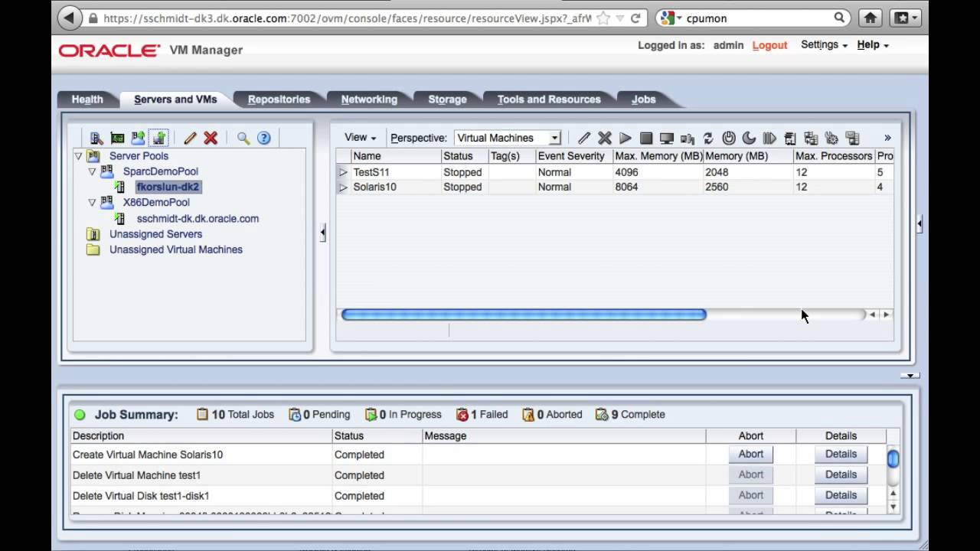The image size is (980, 551).
Task: Click the green network card toolbar icon
Action: (x=117, y=138)
